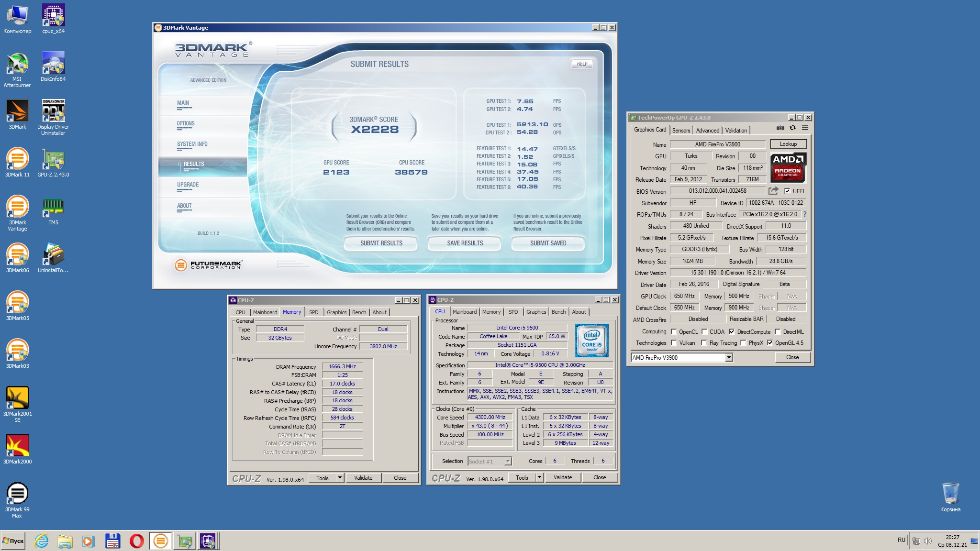
Task: Click the Close button in GPU-Z
Action: tap(792, 357)
